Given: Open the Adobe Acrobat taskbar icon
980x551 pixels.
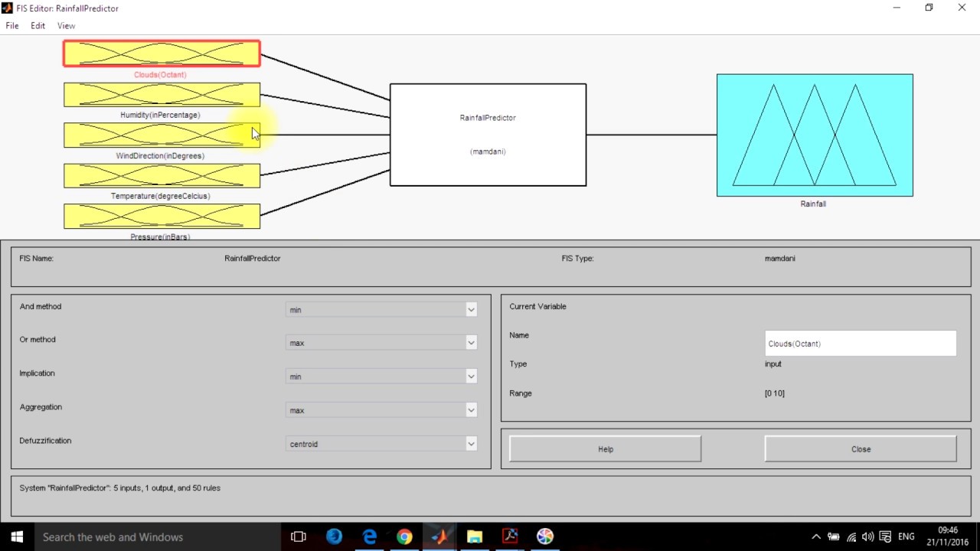Looking at the screenshot, I should coord(510,537).
